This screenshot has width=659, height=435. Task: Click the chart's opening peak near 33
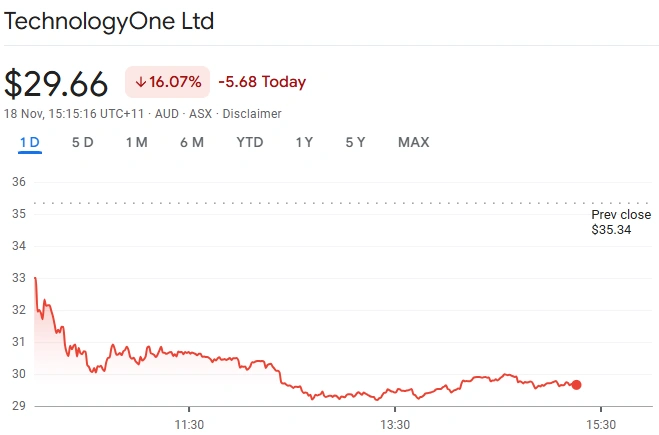point(36,279)
